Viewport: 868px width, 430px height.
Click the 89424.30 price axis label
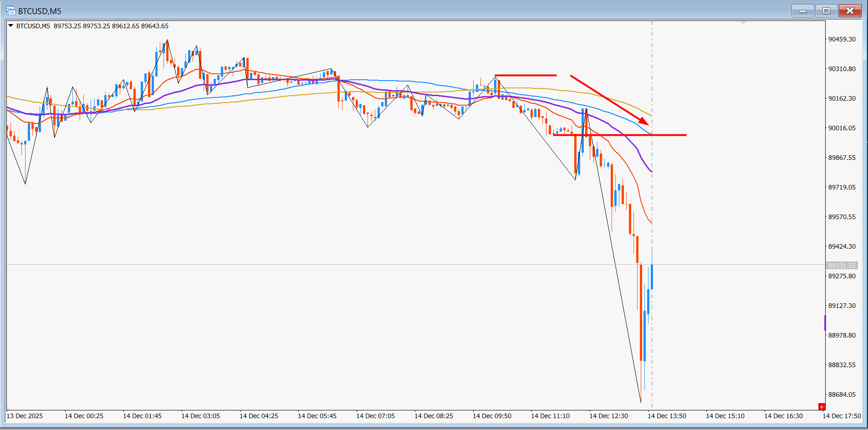(x=842, y=246)
